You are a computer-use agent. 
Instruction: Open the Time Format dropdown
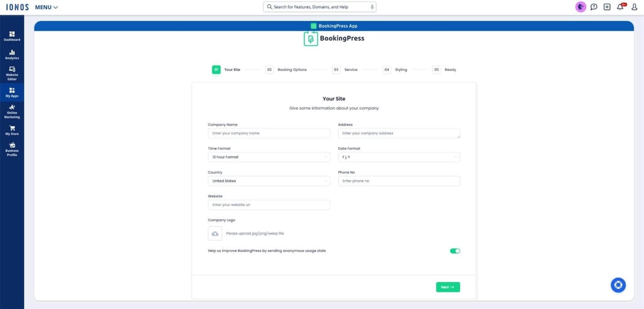click(x=269, y=157)
